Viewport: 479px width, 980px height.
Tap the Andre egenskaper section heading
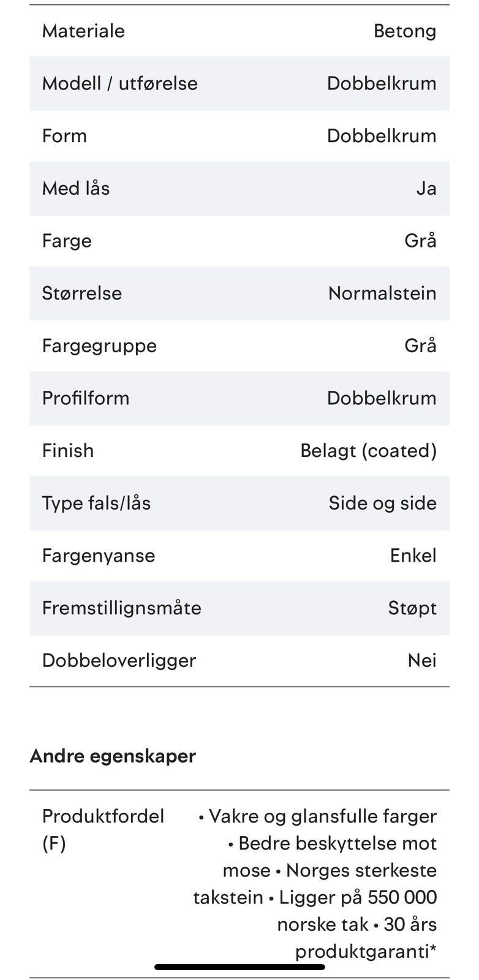pyautogui.click(x=113, y=756)
